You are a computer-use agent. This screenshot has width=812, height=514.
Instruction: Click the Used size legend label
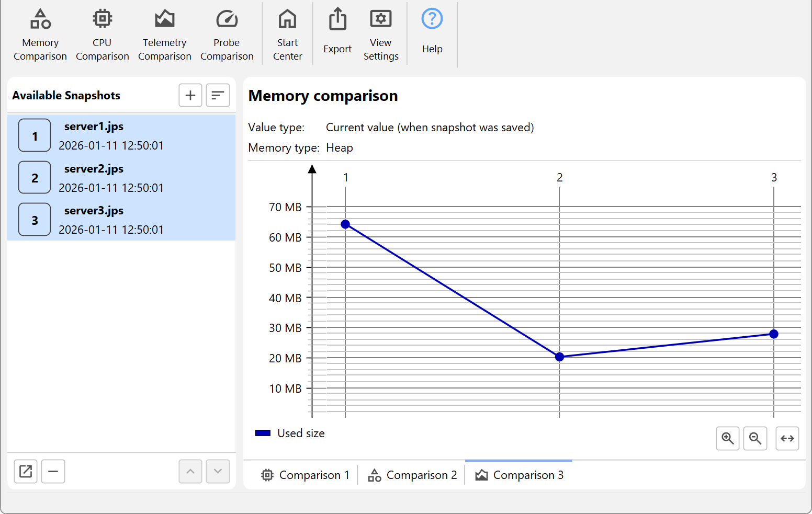pyautogui.click(x=301, y=433)
